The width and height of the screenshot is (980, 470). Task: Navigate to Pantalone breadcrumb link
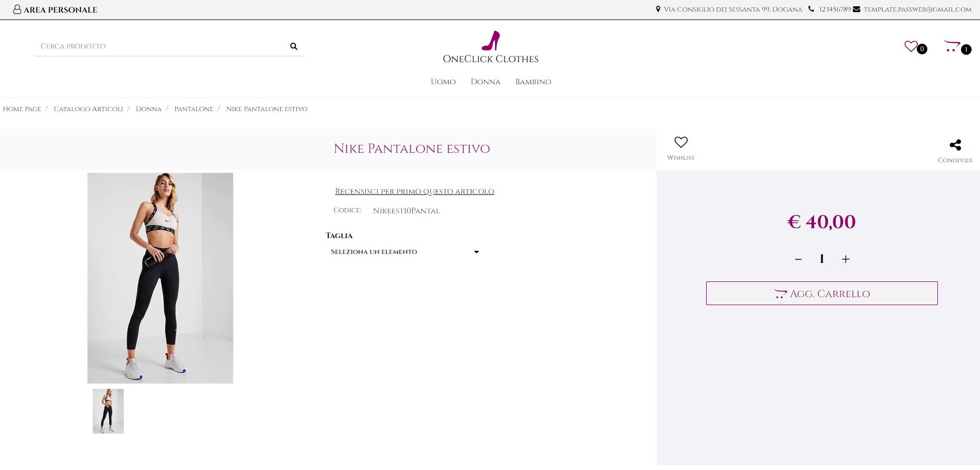click(x=194, y=109)
